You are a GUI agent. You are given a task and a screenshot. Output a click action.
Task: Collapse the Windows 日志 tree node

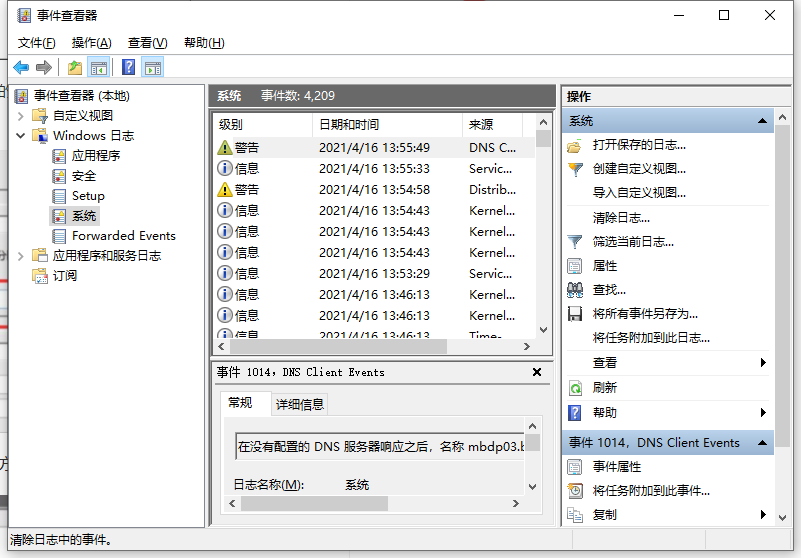21,136
